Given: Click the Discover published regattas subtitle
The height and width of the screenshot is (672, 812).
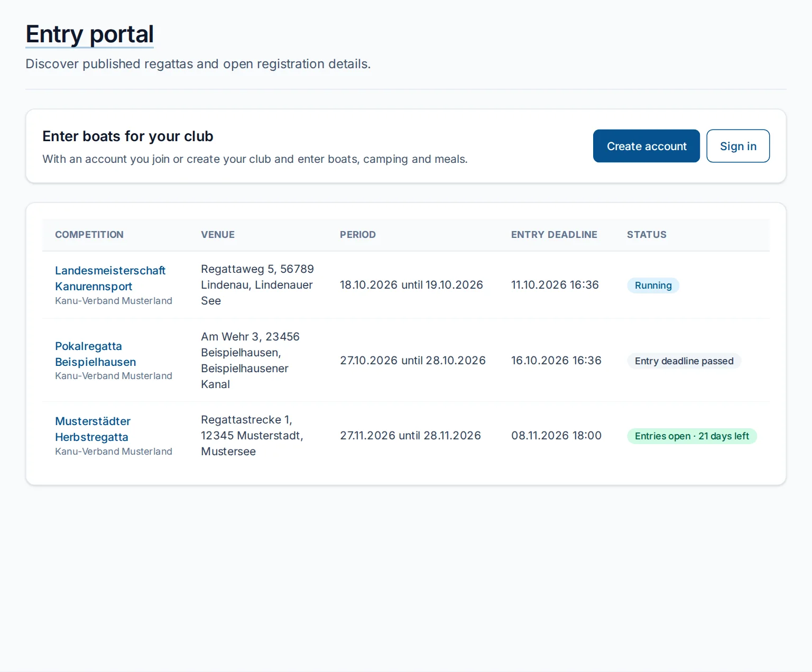Looking at the screenshot, I should click(198, 64).
